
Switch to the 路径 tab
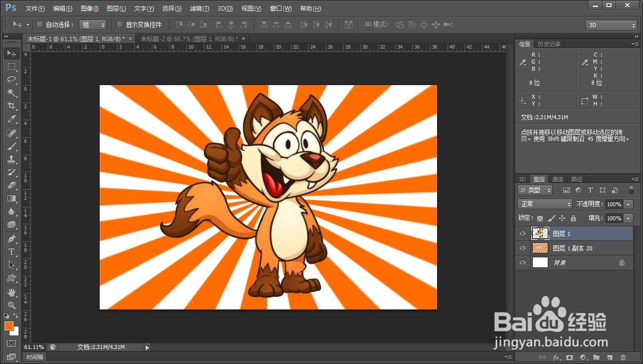(x=577, y=179)
